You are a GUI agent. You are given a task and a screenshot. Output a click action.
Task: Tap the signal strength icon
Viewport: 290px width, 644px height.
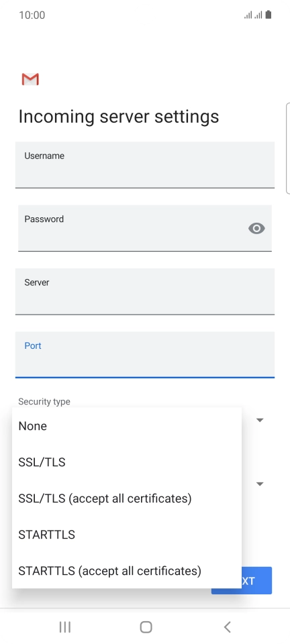(253, 15)
